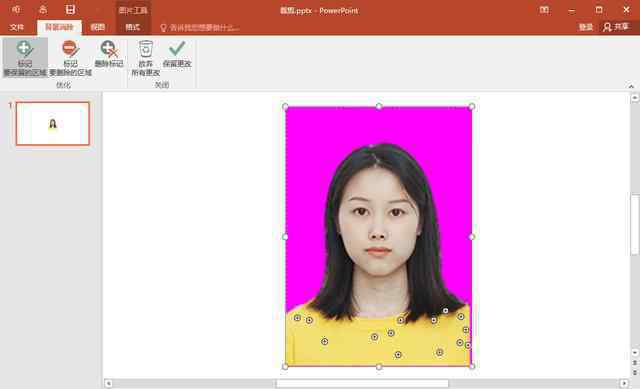Screen dimensions: 640x389
Task: Click the 共享 Share button
Action: click(x=616, y=27)
